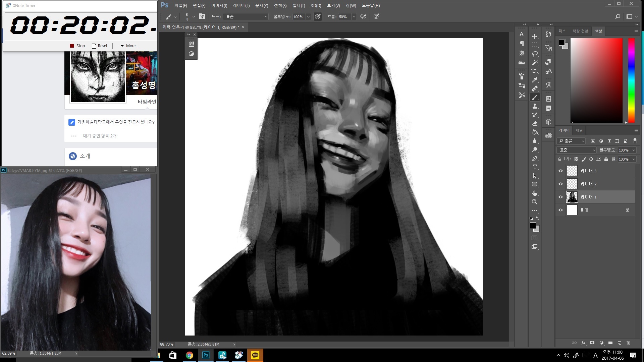Select the Lasso tool
This screenshot has width=644, height=362.
[x=535, y=54]
